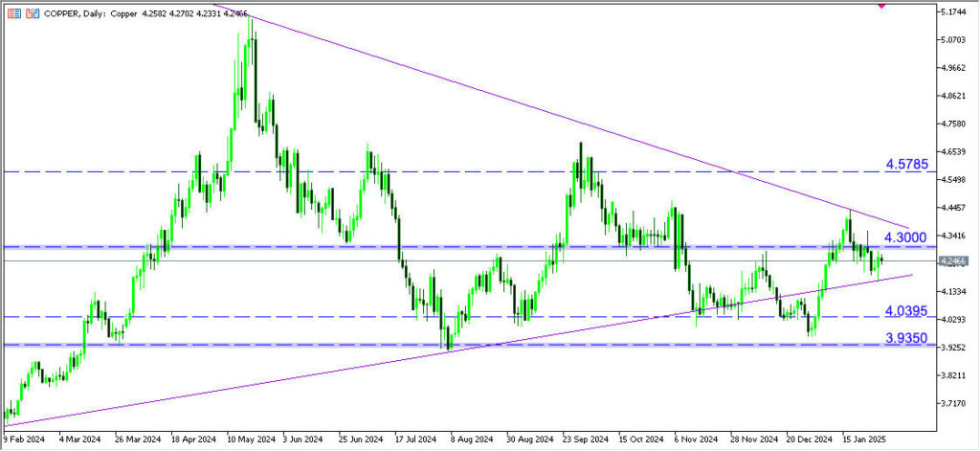
Task: Click the 4.0395 support level label
Action: [904, 311]
